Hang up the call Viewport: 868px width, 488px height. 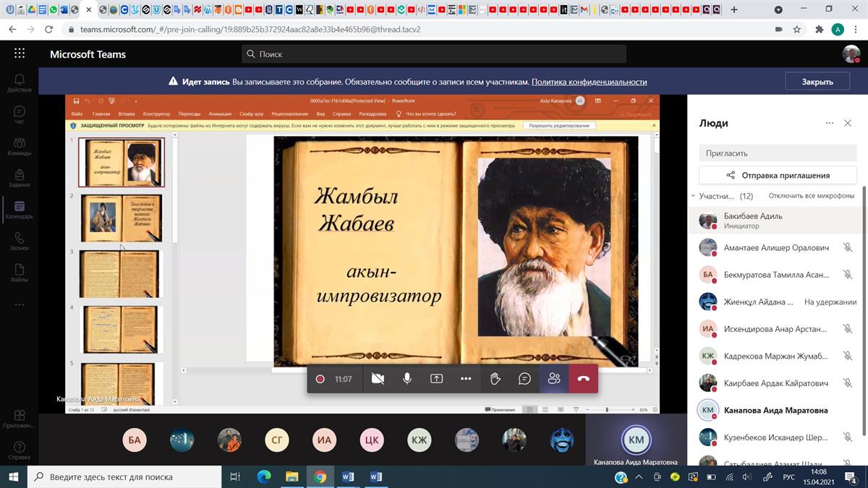[584, 379]
